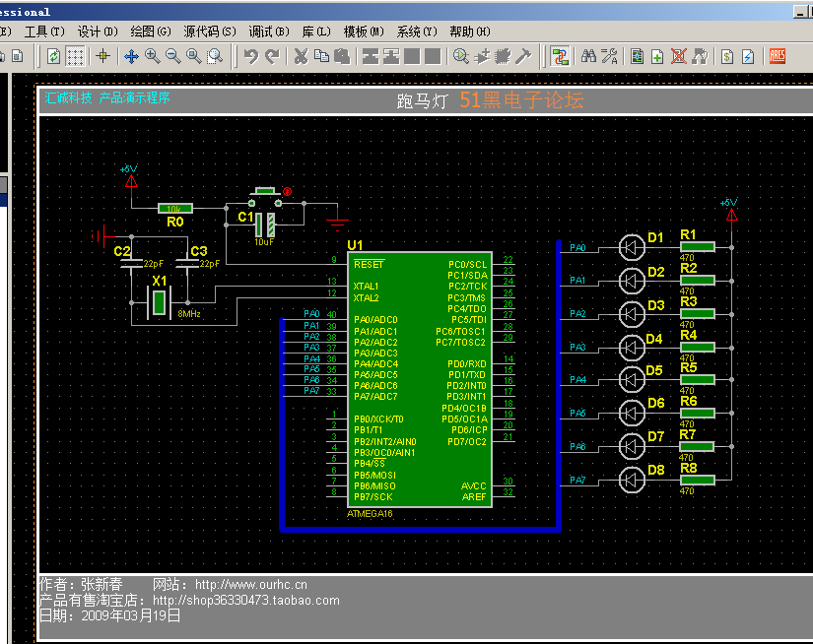Click the zoom to area icon
Screen dimensions: 813x644
(215, 56)
